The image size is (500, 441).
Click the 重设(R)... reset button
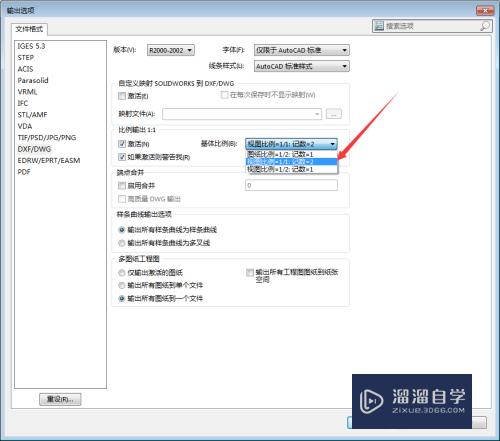click(x=60, y=399)
